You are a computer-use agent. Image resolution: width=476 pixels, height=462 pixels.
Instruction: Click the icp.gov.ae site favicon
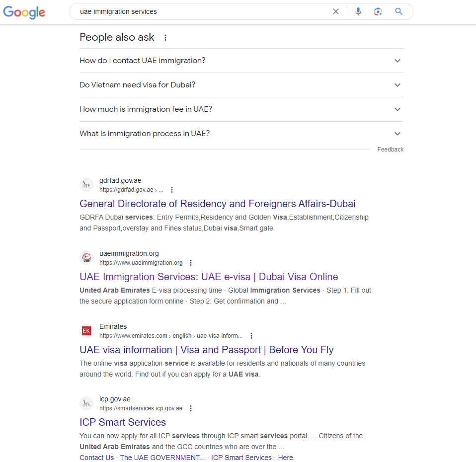[86, 403]
